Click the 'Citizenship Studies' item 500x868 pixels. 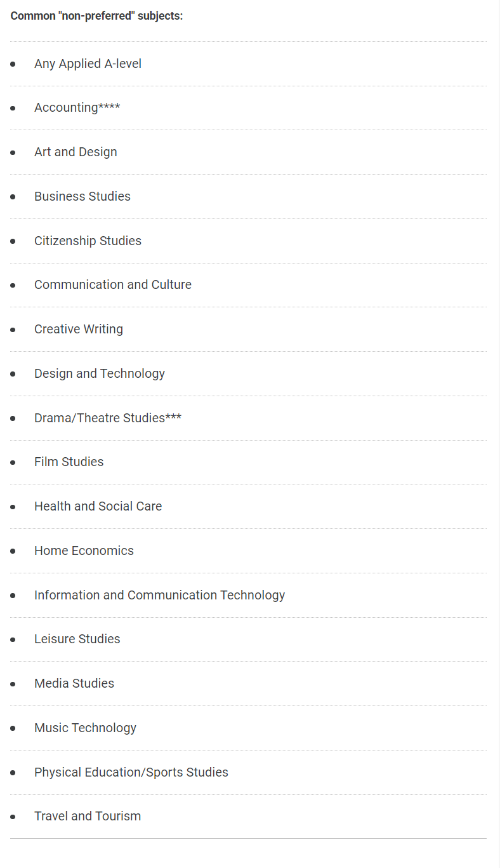[88, 241]
